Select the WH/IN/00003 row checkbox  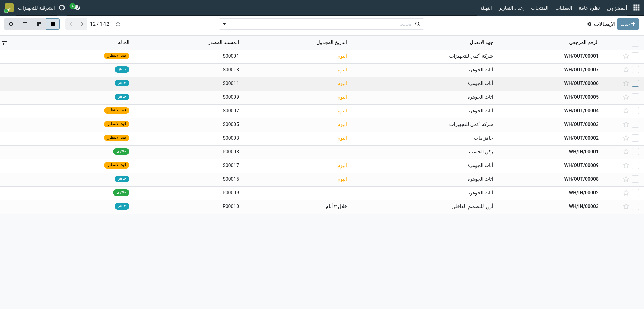pos(635,206)
